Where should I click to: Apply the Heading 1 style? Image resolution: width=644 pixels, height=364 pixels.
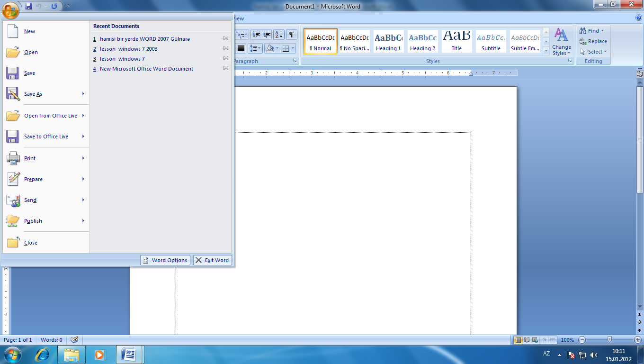[389, 41]
